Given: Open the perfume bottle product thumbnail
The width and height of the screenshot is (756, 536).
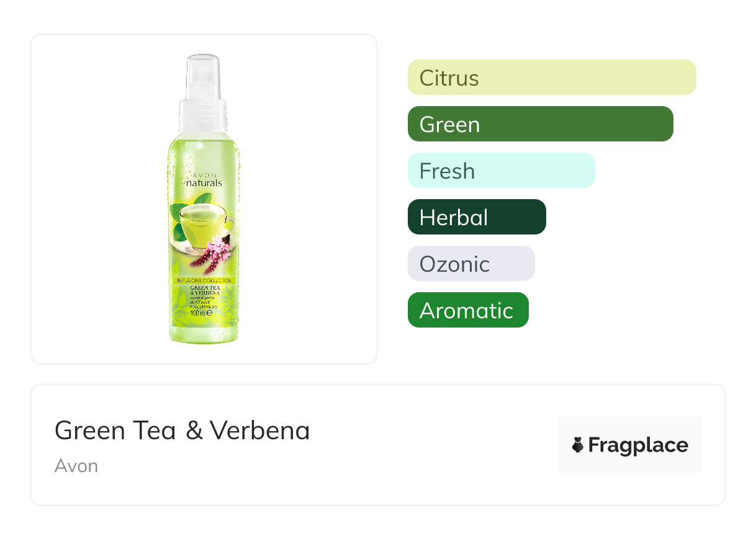Looking at the screenshot, I should coord(204,199).
